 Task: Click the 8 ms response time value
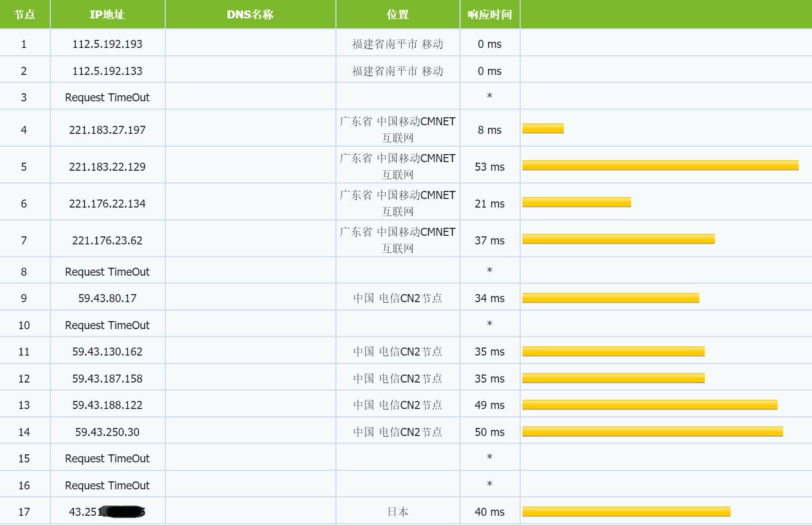pyautogui.click(x=490, y=130)
